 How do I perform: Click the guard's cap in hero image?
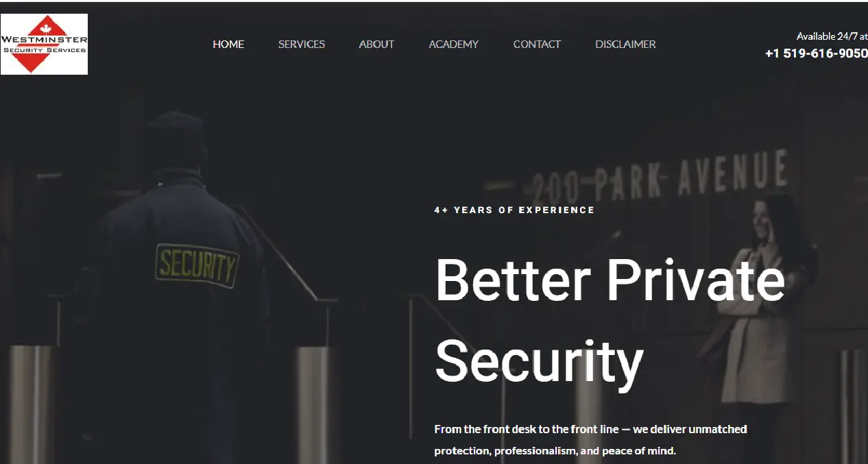175,132
